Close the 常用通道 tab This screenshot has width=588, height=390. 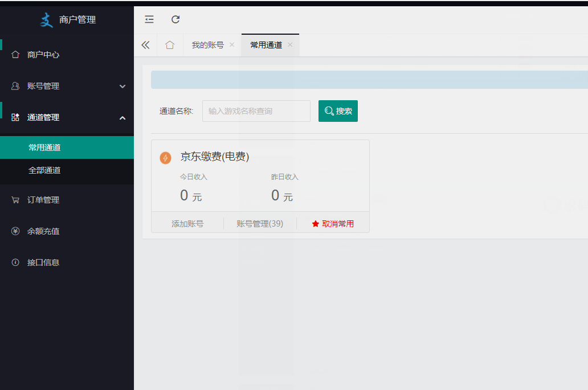click(x=290, y=45)
